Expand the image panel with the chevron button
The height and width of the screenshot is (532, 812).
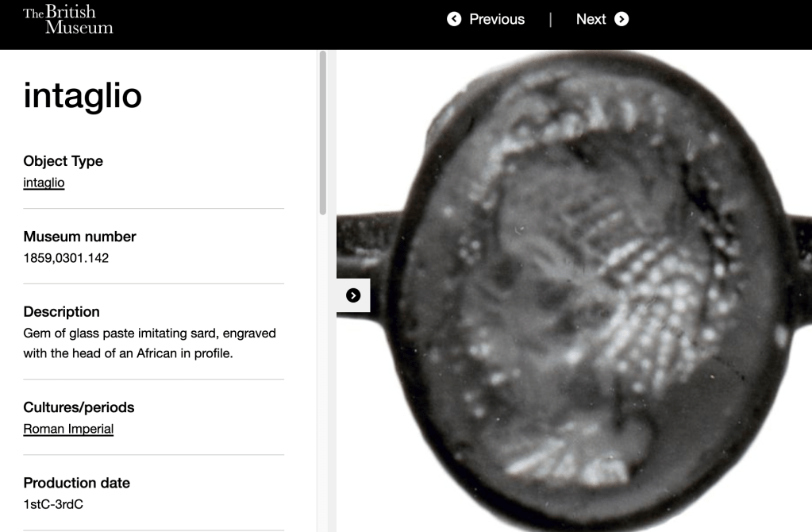pos(353,295)
